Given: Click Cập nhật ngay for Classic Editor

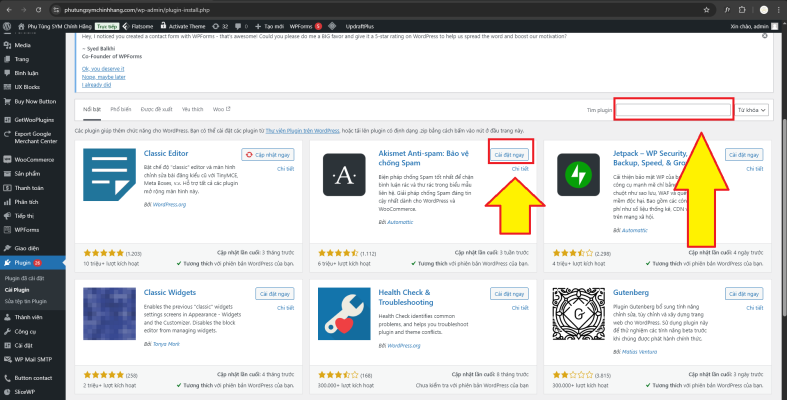Looking at the screenshot, I should click(x=273, y=155).
